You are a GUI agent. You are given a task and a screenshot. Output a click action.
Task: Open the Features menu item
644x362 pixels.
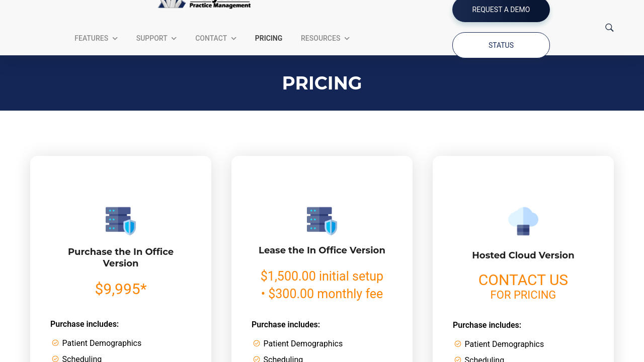coord(92,38)
